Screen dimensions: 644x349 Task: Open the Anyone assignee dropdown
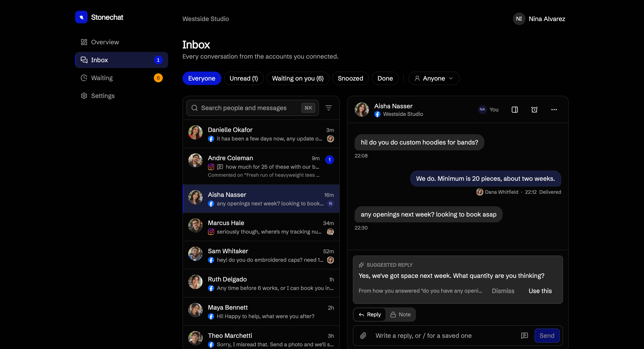[x=434, y=78]
